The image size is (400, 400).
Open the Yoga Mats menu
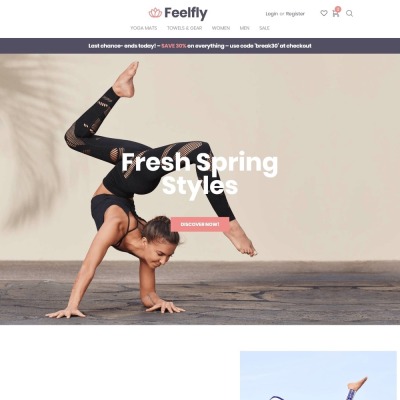click(x=144, y=28)
